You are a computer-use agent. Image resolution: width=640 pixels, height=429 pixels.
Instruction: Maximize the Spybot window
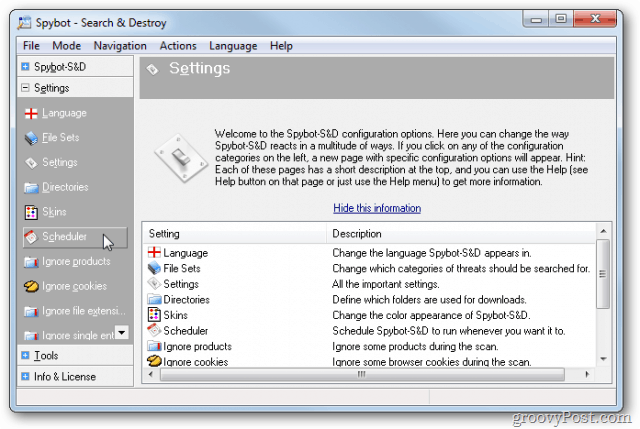click(561, 19)
